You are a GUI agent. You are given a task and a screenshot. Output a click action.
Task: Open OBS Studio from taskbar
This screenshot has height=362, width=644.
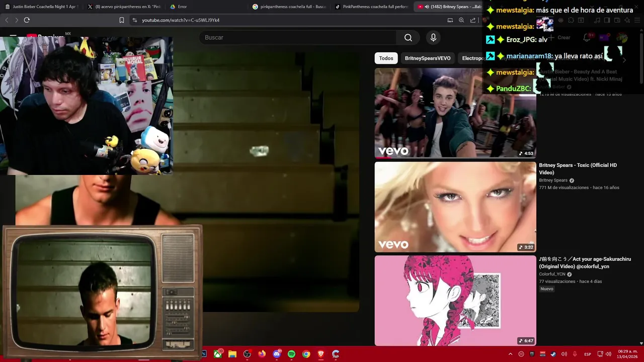(x=247, y=354)
